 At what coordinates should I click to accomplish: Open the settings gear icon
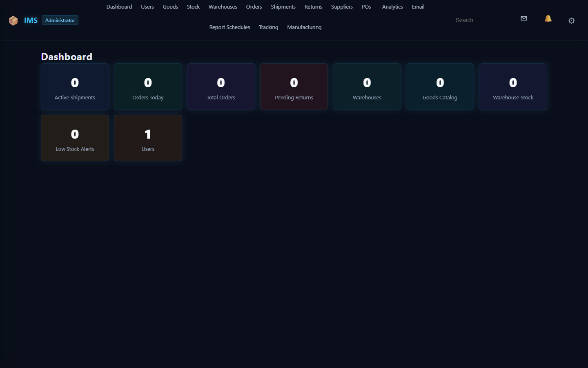point(571,20)
